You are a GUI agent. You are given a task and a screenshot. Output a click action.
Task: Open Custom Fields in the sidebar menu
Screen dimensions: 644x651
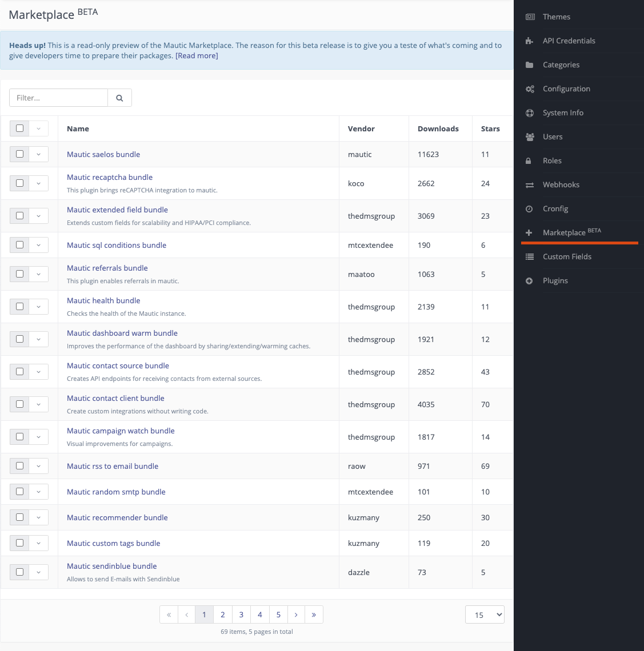click(567, 256)
